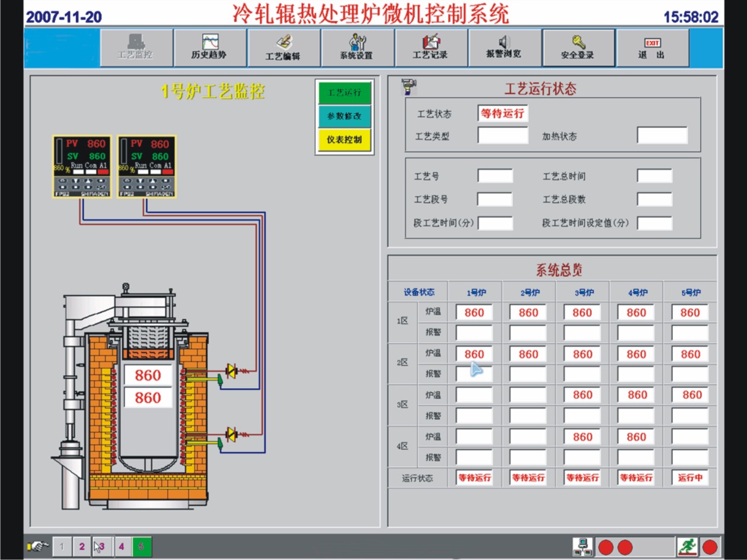This screenshot has height=560, width=747.
Task: Click the 段工艺时间(分) input field
Action: (x=495, y=223)
